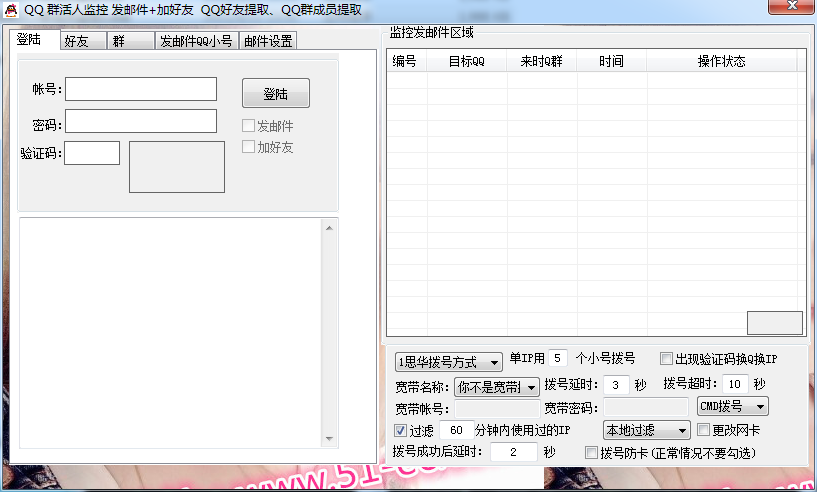Click the 拨号成功后延时 field
Screen dimensions: 817x492
514,452
